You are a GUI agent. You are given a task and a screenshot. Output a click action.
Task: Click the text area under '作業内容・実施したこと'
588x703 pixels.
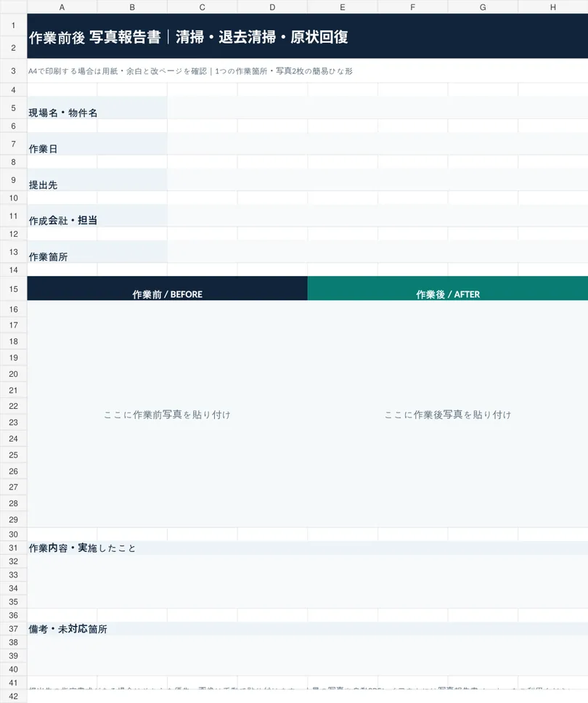coord(308,582)
